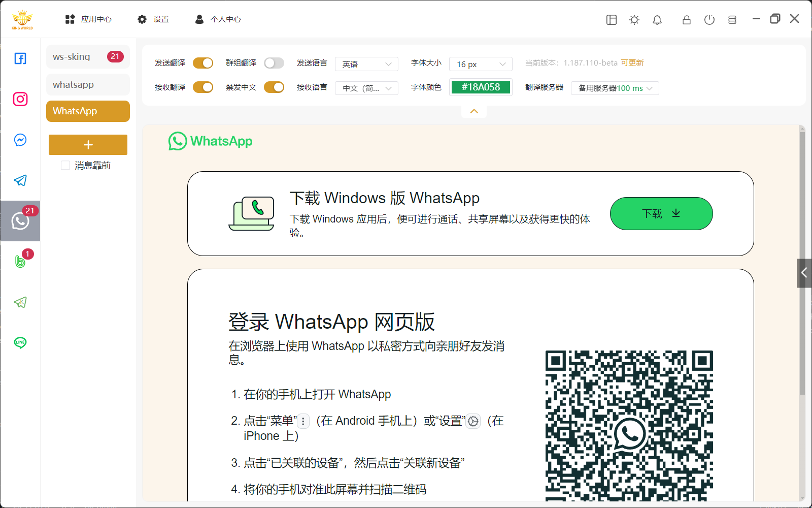Open the Bip app with 1 notification
Image resolution: width=812 pixels, height=508 pixels.
click(20, 261)
